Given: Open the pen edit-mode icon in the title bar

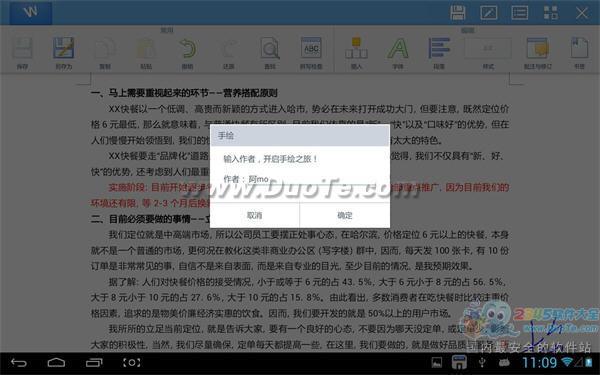Looking at the screenshot, I should [489, 13].
